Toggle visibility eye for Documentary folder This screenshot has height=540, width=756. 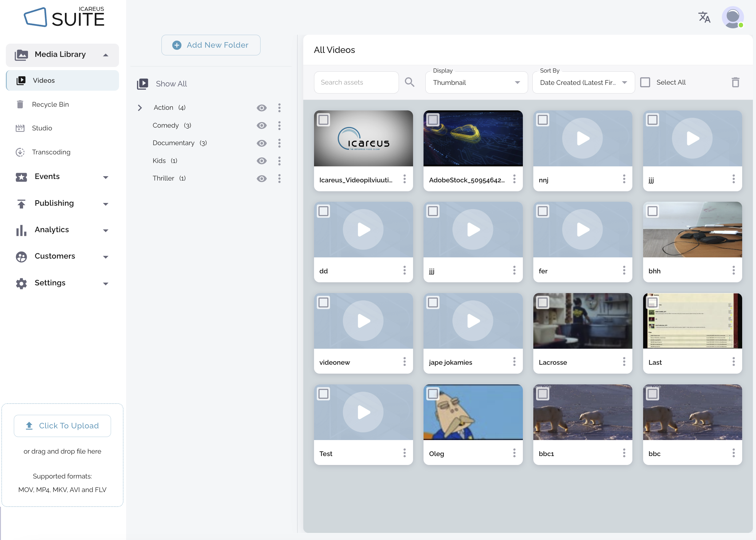[262, 143]
